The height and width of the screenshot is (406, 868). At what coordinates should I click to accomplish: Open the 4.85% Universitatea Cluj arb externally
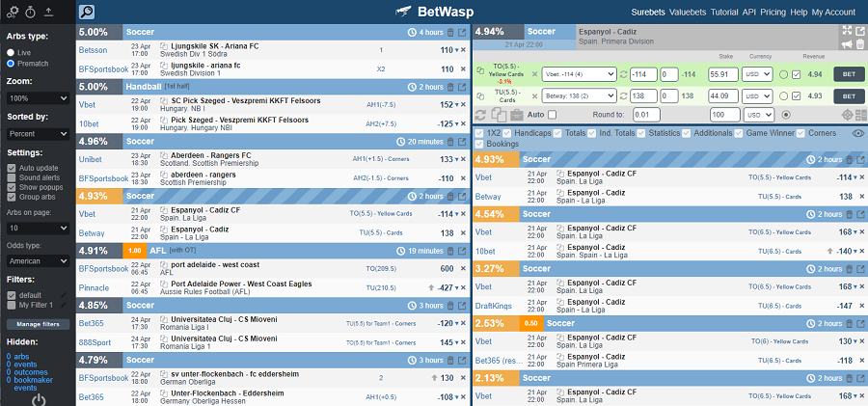point(462,306)
